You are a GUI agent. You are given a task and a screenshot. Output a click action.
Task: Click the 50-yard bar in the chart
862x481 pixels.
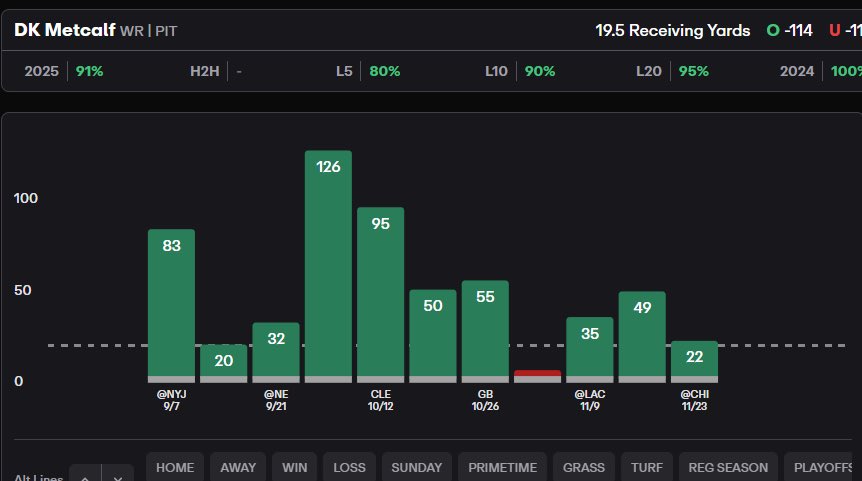click(x=433, y=336)
